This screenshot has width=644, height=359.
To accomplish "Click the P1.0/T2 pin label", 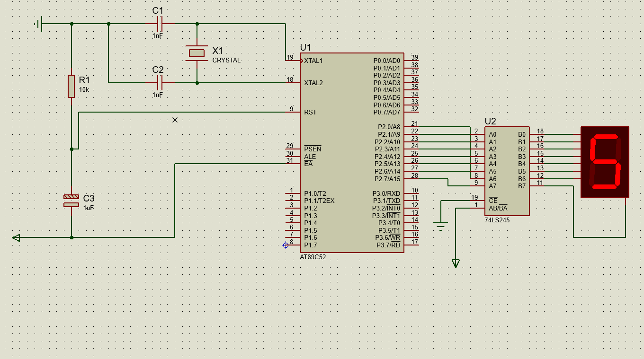I will (315, 193).
